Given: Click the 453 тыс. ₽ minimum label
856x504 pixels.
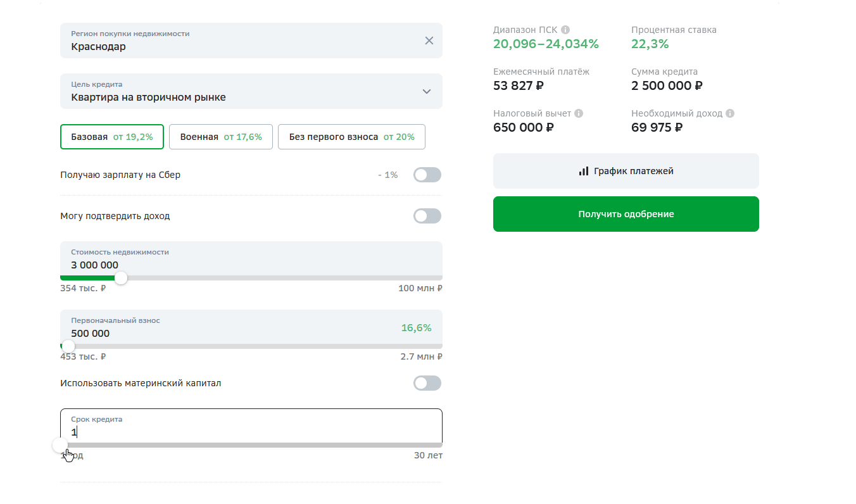Looking at the screenshot, I should [x=83, y=356].
